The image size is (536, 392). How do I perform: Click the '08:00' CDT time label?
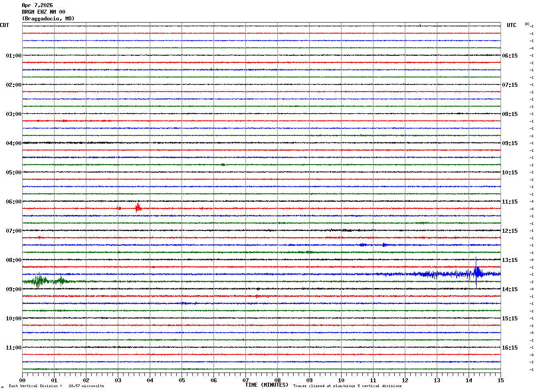[x=14, y=260]
